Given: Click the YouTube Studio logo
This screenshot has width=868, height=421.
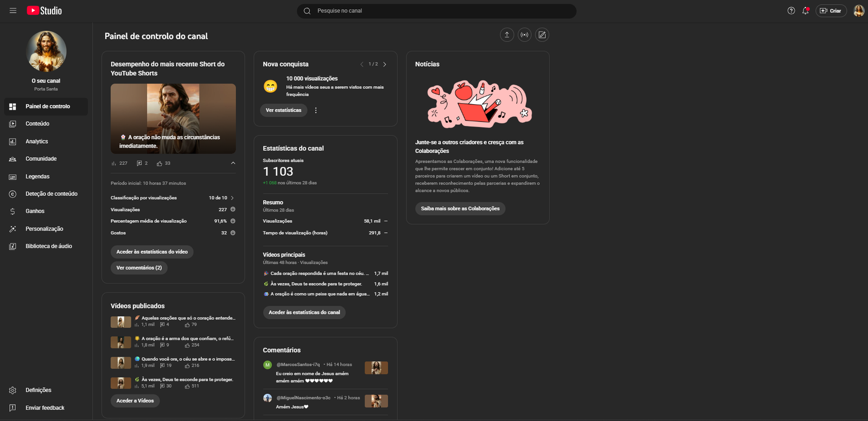Looking at the screenshot, I should pyautogui.click(x=44, y=11).
